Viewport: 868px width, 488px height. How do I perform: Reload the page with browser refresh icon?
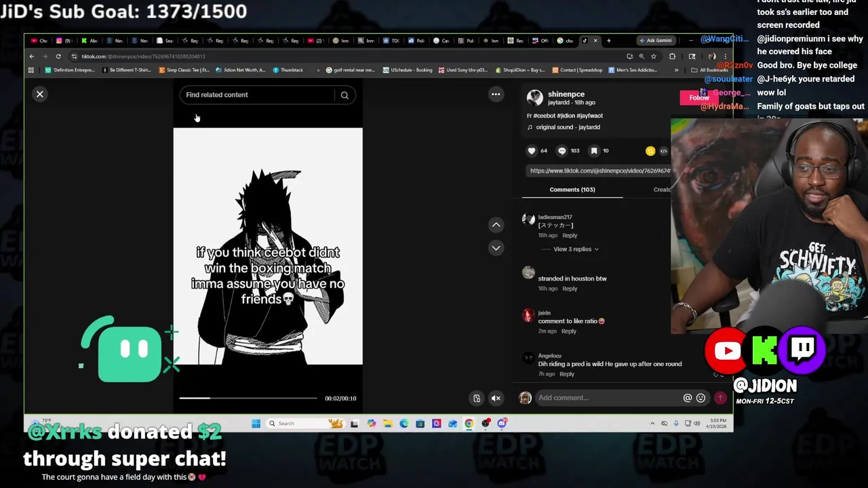(x=58, y=57)
